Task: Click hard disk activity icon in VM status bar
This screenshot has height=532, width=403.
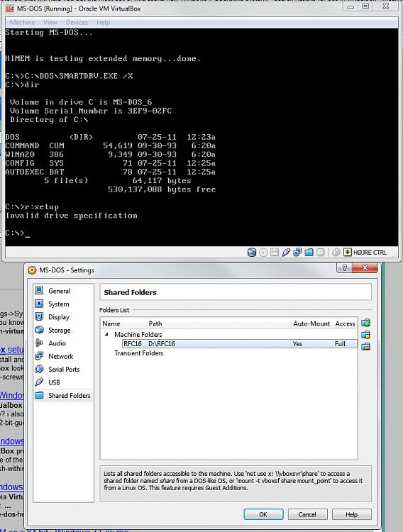Action: tap(252, 253)
